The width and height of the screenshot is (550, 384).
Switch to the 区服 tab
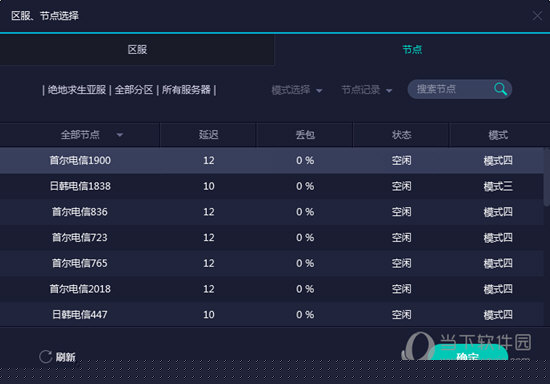[x=137, y=49]
